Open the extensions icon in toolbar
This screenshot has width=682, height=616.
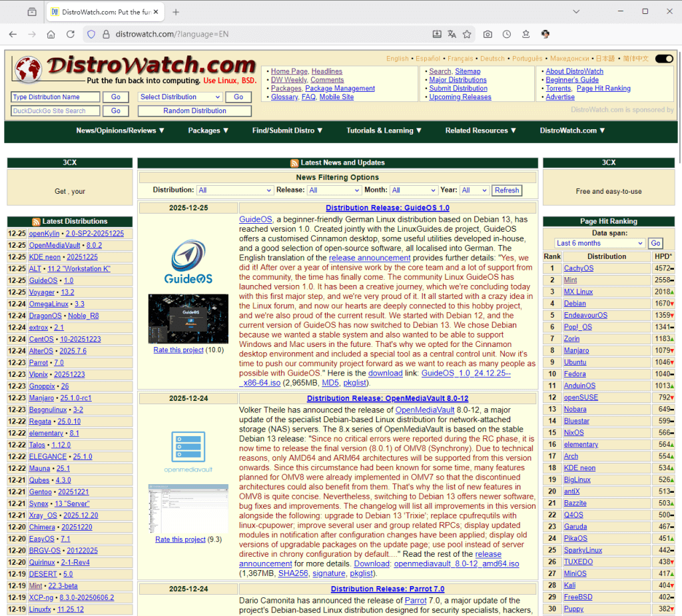pos(526,34)
